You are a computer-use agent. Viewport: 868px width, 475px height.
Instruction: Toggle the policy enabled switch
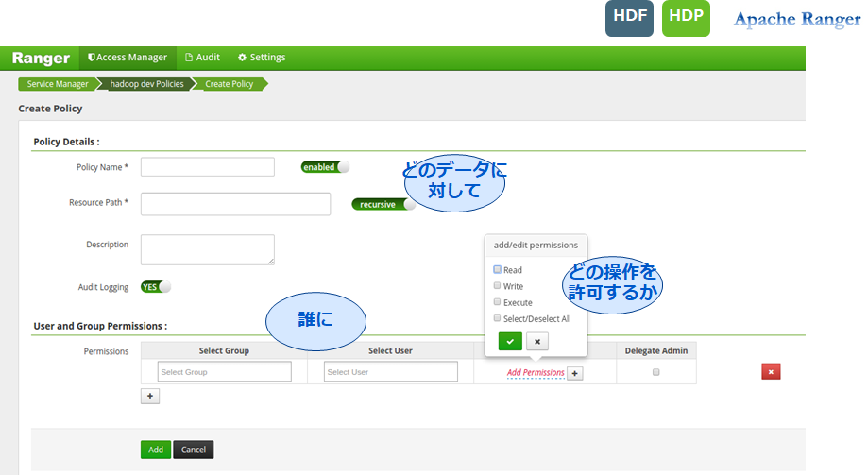325,167
